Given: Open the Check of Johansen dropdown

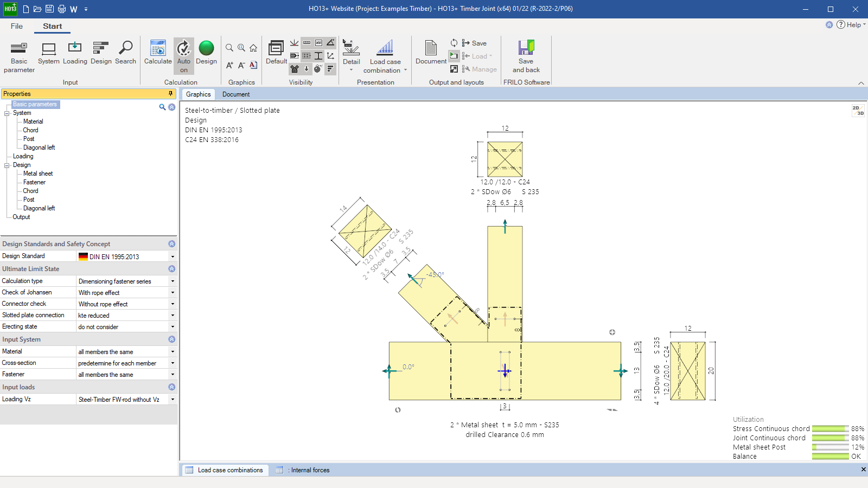Looking at the screenshot, I should coord(173,293).
